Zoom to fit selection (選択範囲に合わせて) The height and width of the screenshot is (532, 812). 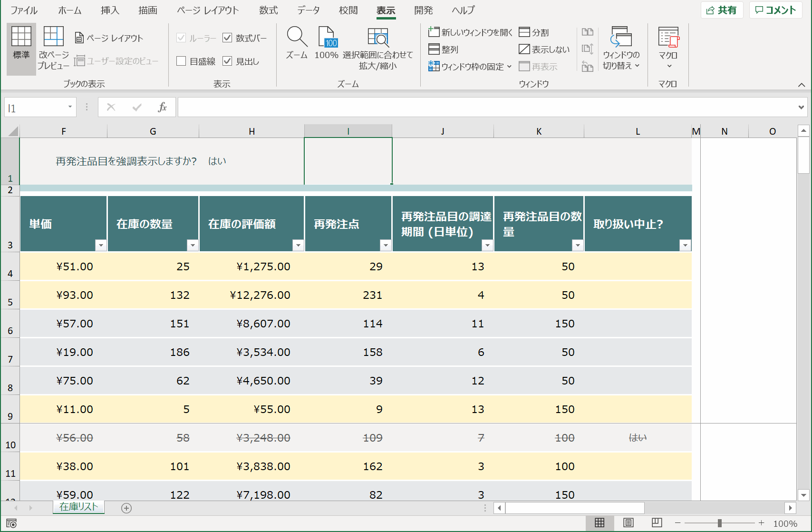click(378, 49)
